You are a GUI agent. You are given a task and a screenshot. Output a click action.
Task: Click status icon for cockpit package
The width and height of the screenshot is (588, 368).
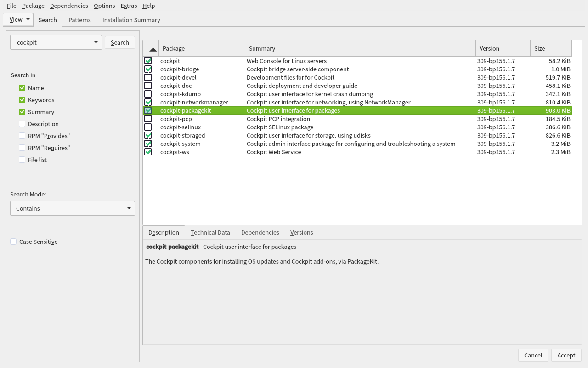[148, 61]
